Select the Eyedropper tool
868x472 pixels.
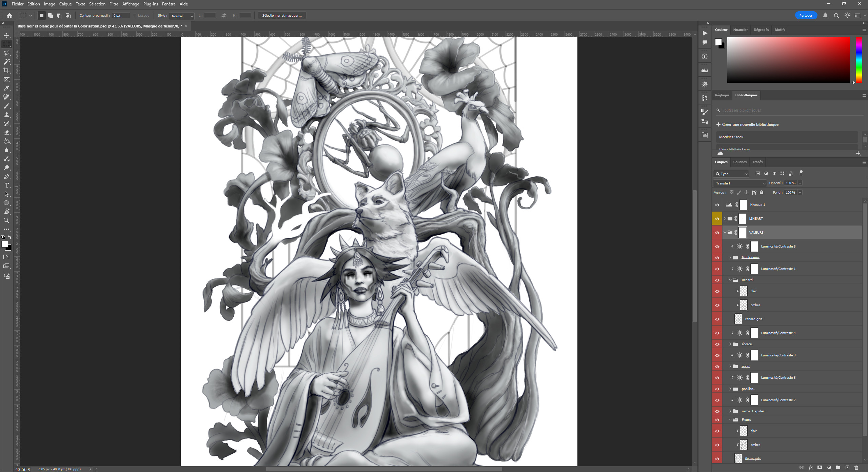[x=6, y=88]
